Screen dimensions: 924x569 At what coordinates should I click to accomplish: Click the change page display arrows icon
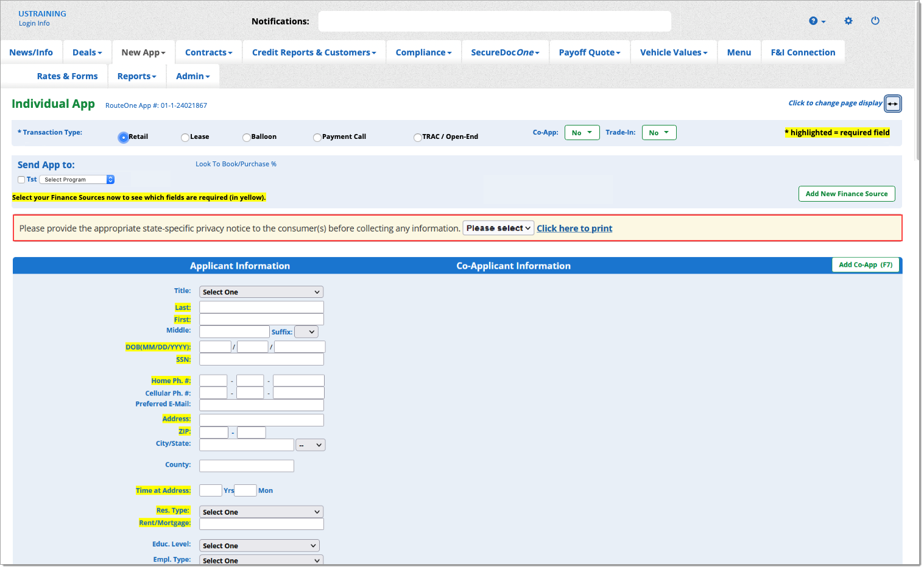(x=892, y=104)
